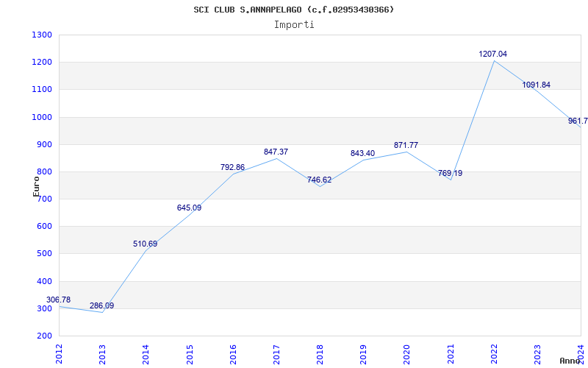The height and width of the screenshot is (368, 588).
Task: Click y-axis value 400
Action: 44,282
